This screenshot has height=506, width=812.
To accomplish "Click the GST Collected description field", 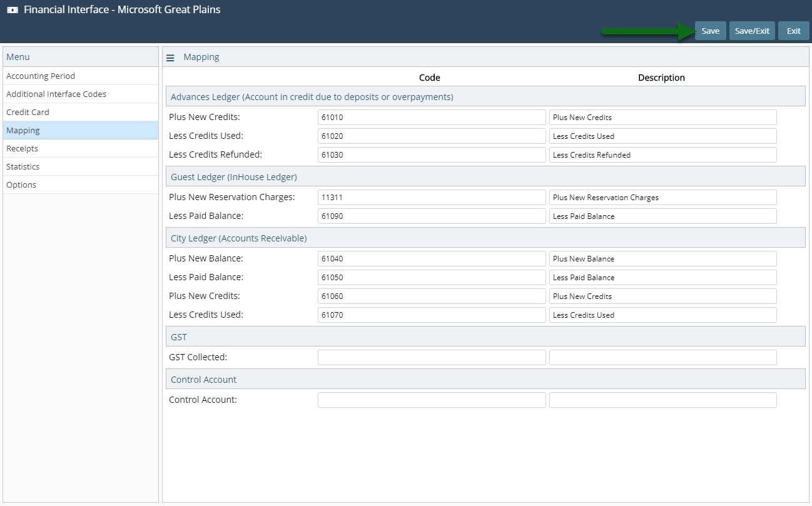I will click(663, 357).
